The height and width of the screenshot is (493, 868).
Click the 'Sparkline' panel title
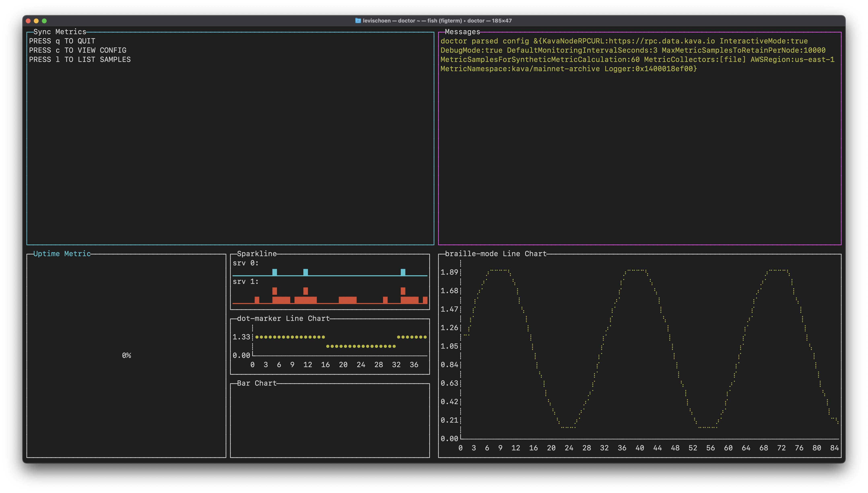coord(257,254)
